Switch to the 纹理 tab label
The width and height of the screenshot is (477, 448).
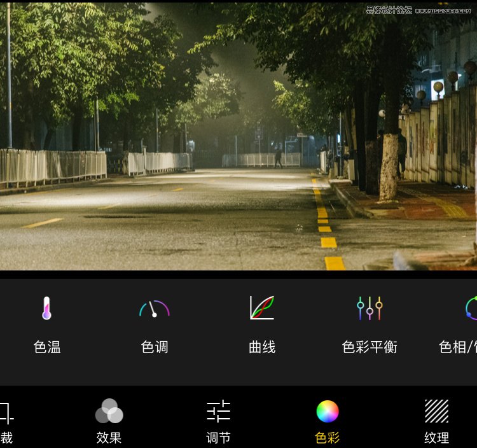436,438
